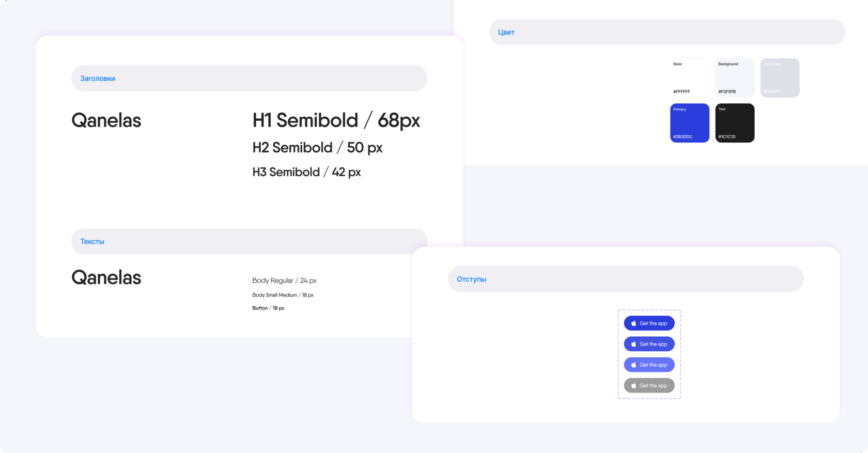This screenshot has width=868, height=453.
Task: Open the 'Цвет' section header
Action: tap(667, 32)
